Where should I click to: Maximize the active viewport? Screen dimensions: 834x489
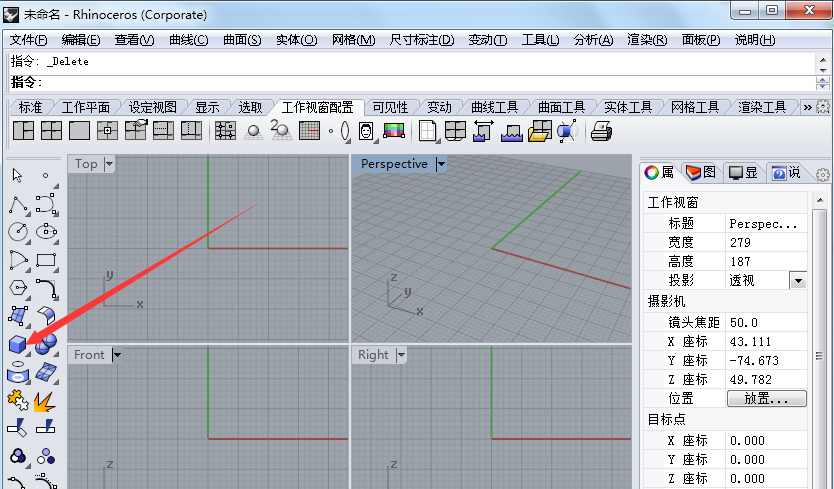click(x=79, y=131)
